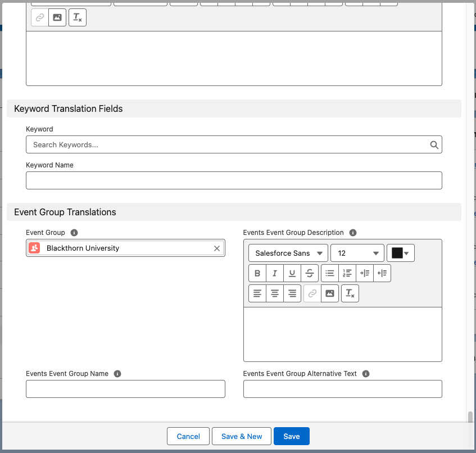
Task: Toggle Underline in Event Group Description editor
Action: 292,274
